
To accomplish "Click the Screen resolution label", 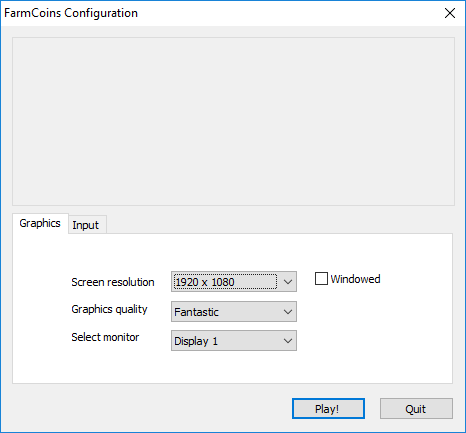I will [x=113, y=282].
